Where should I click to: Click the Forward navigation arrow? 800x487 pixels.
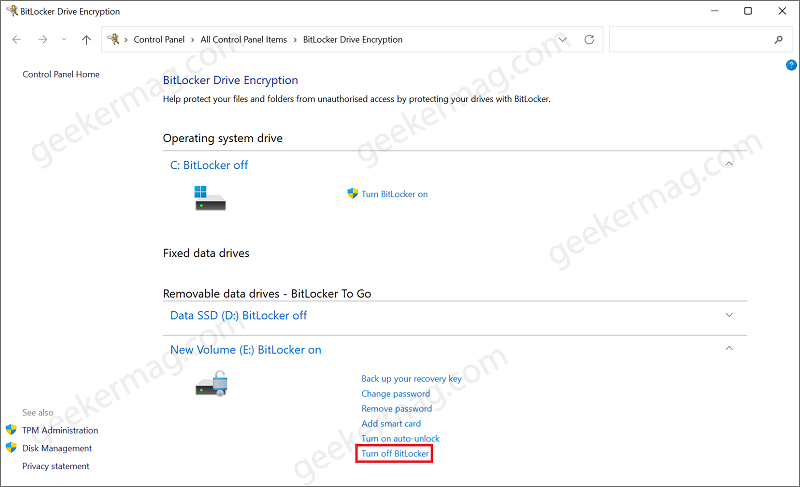coord(43,39)
